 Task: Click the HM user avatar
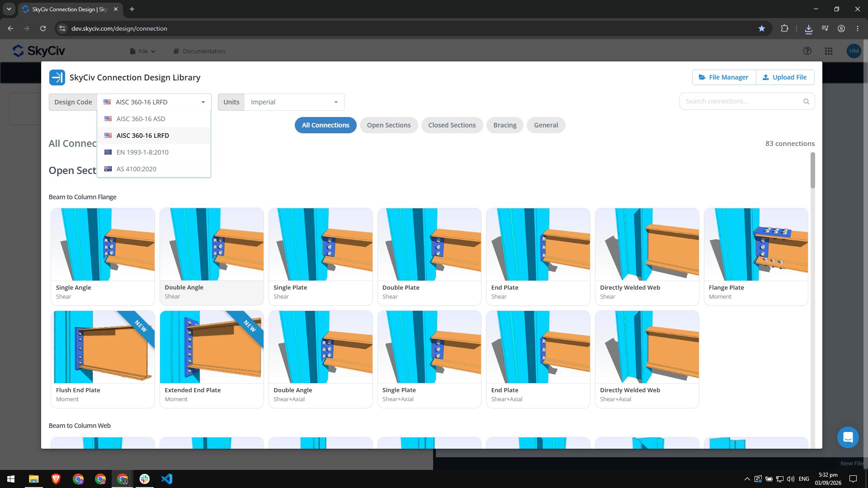pyautogui.click(x=854, y=51)
